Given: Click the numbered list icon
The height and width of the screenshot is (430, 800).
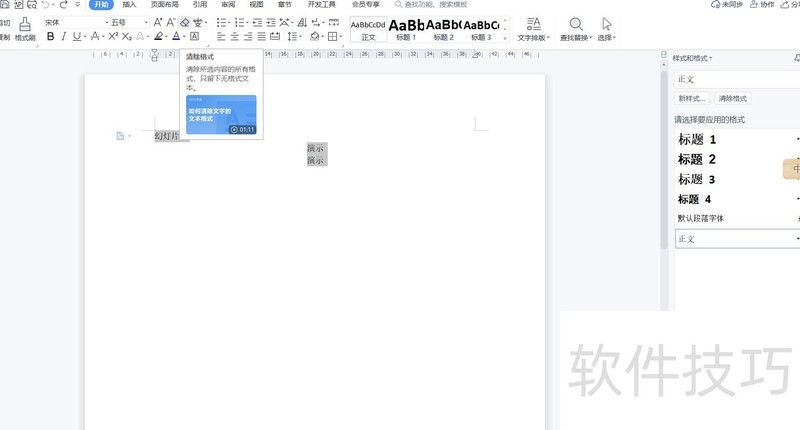Looking at the screenshot, I should tap(239, 22).
